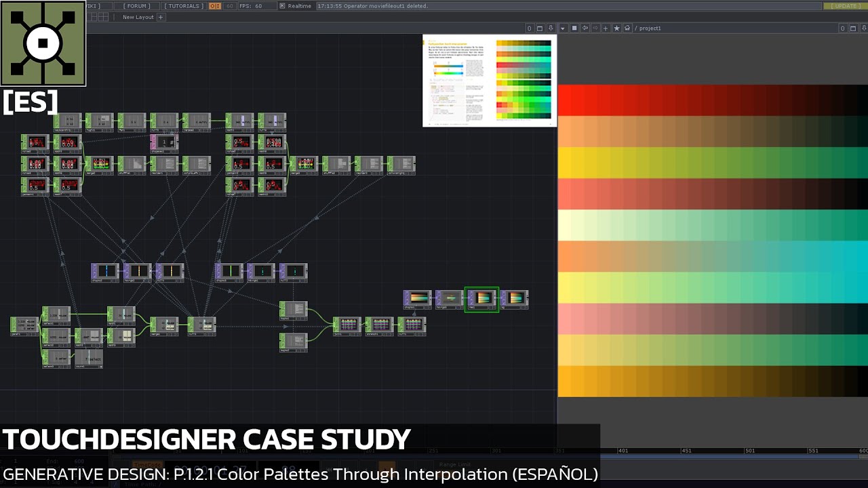Go forward with right arrow in pane bar
The height and width of the screenshot is (488, 868).
click(595, 28)
